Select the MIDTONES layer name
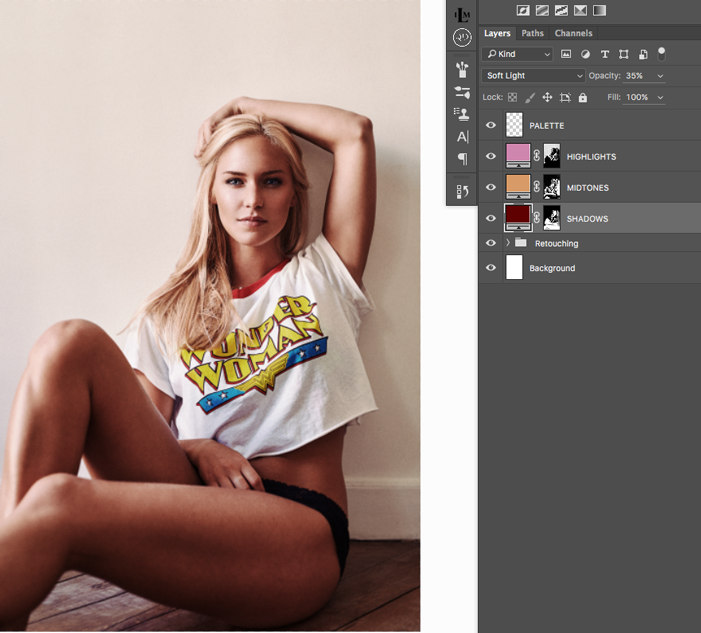The width and height of the screenshot is (701, 633). [587, 188]
